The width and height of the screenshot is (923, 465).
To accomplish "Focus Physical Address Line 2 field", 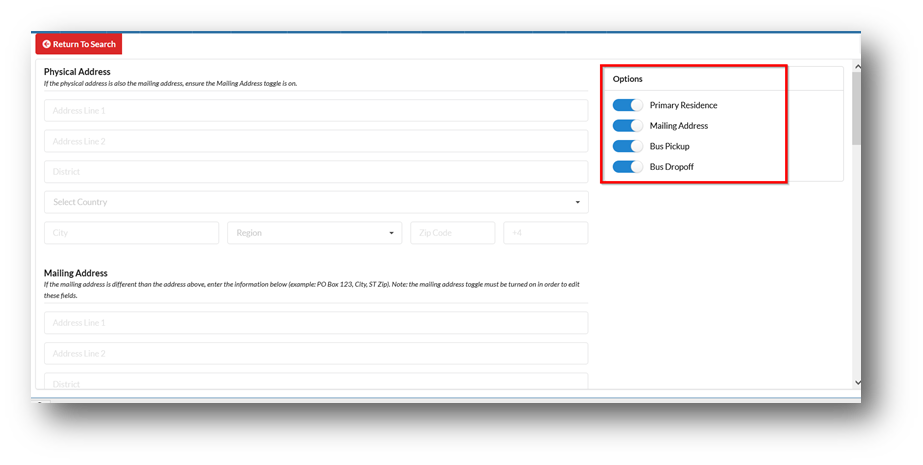I will (316, 141).
